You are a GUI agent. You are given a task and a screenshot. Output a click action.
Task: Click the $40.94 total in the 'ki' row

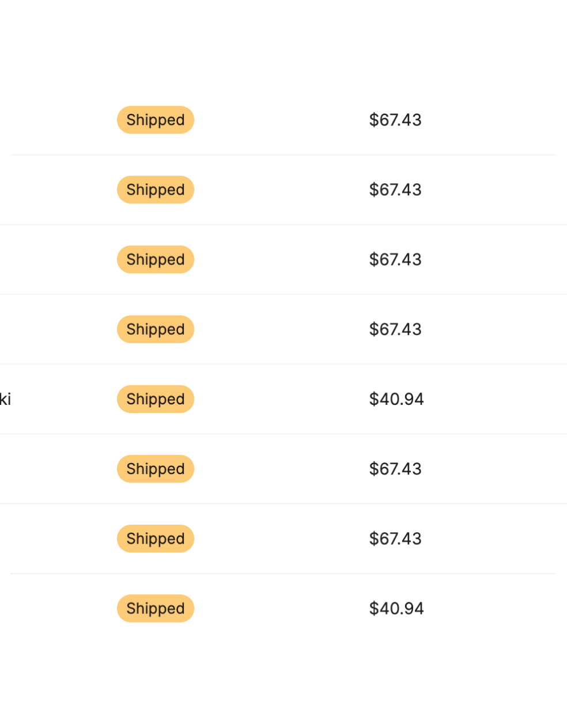coord(396,399)
